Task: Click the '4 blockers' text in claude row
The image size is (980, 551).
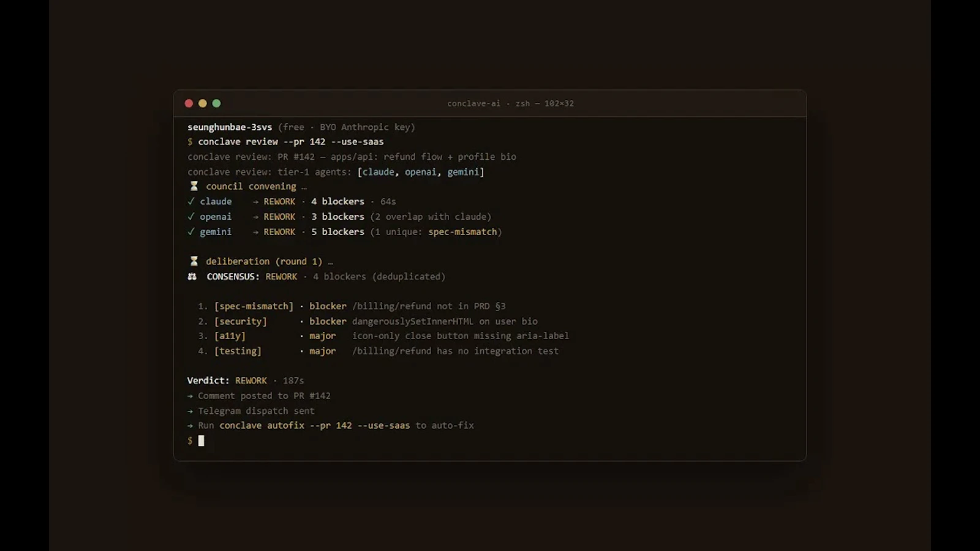Action: pyautogui.click(x=337, y=201)
